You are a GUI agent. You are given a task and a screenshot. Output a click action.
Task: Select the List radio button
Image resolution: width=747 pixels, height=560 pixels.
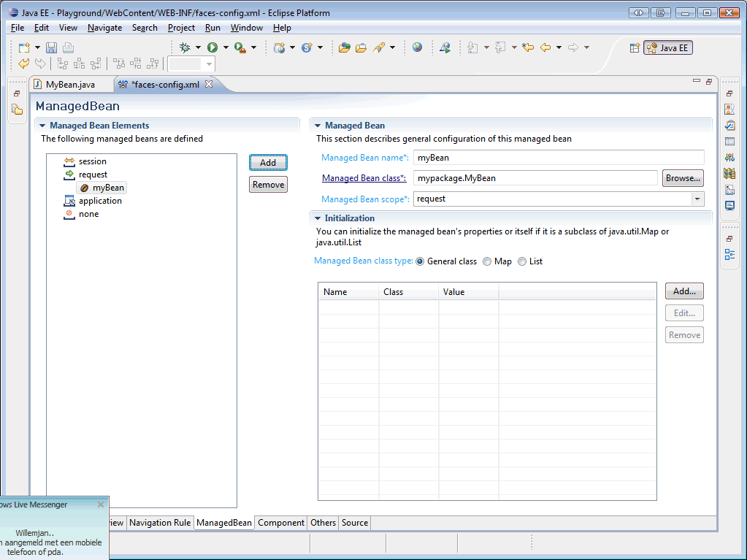click(522, 261)
